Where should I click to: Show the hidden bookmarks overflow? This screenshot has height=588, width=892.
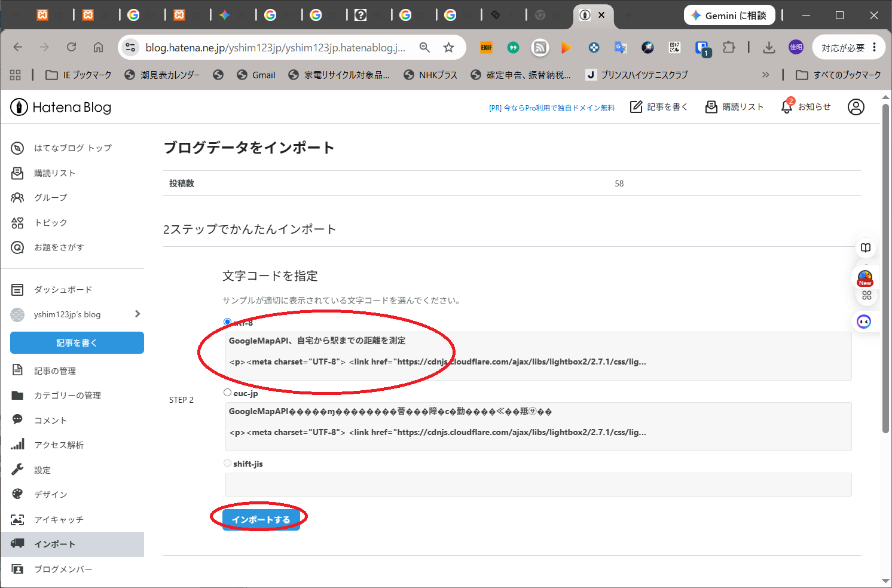pos(765,75)
